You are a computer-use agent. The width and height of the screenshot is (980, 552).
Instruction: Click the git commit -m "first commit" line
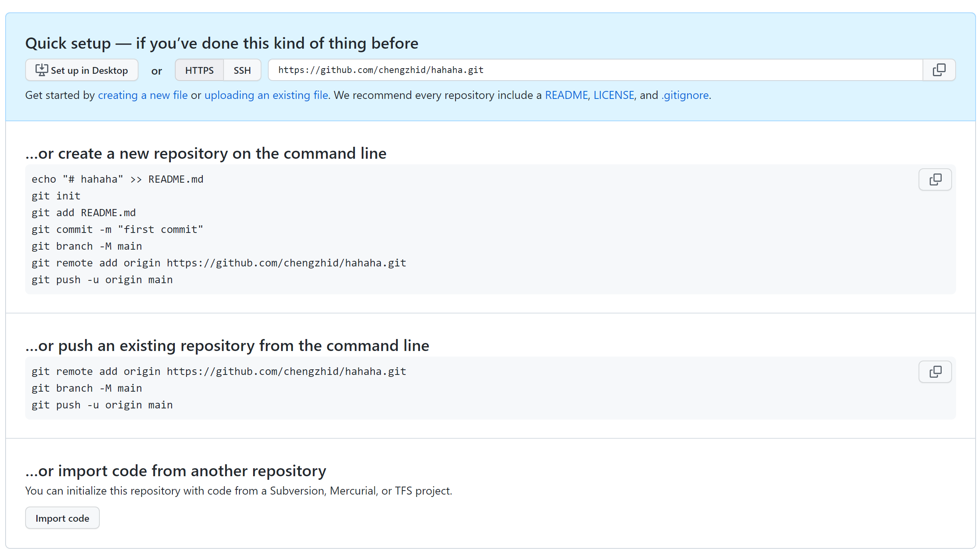(117, 230)
